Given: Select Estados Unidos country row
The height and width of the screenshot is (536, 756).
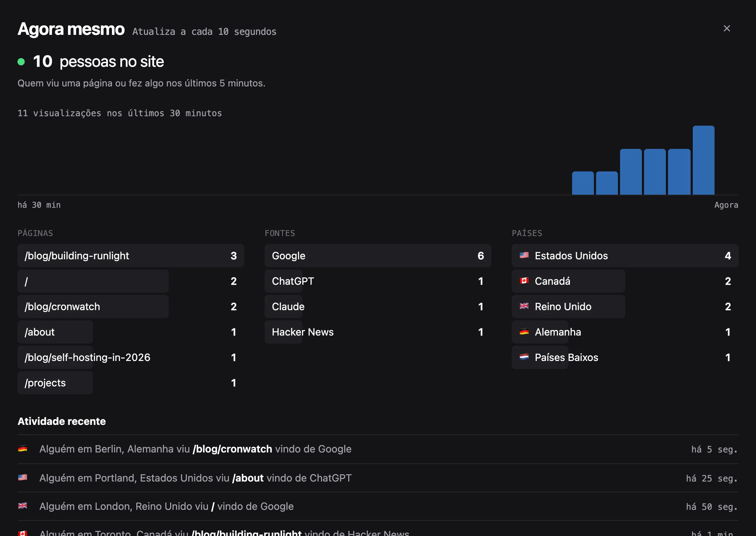Looking at the screenshot, I should [x=625, y=256].
